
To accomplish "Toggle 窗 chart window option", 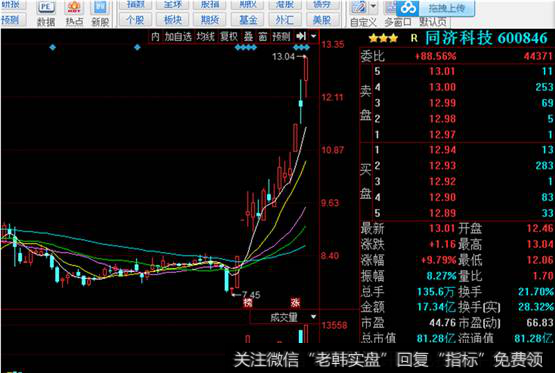I will [x=262, y=37].
